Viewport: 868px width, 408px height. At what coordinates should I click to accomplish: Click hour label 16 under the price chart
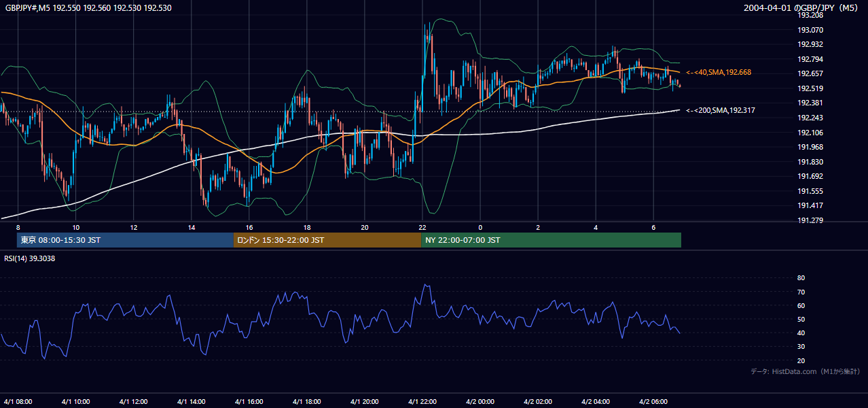(x=249, y=227)
